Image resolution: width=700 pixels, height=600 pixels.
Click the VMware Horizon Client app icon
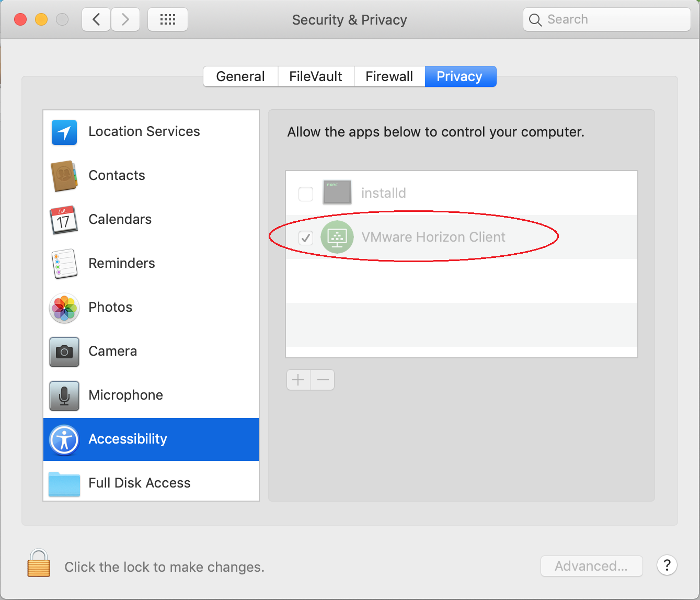click(x=337, y=237)
